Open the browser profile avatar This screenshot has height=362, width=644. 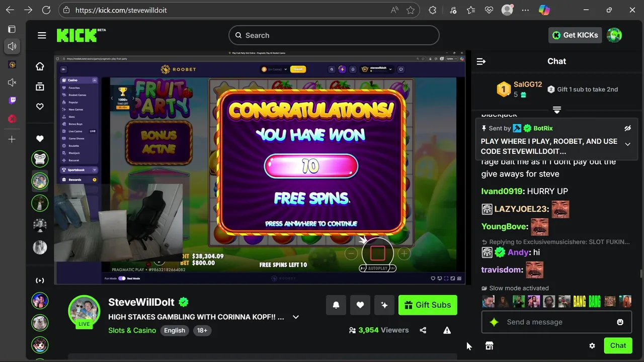507,10
